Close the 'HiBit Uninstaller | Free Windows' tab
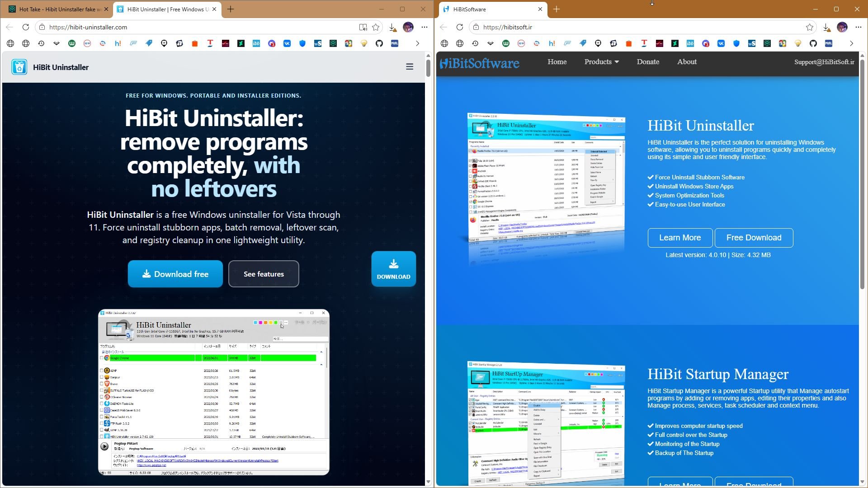Viewport: 868px width, 488px height. tap(214, 9)
